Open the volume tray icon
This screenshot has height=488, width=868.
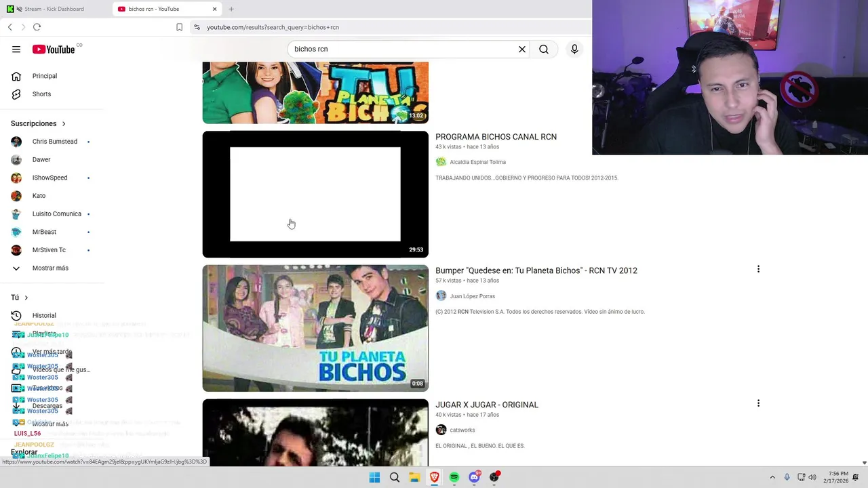pyautogui.click(x=812, y=477)
